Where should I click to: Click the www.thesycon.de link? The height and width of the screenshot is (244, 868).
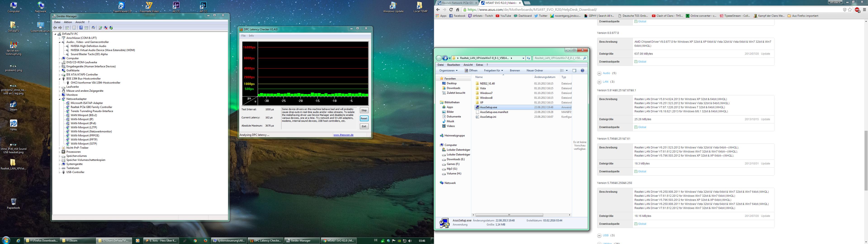click(343, 135)
